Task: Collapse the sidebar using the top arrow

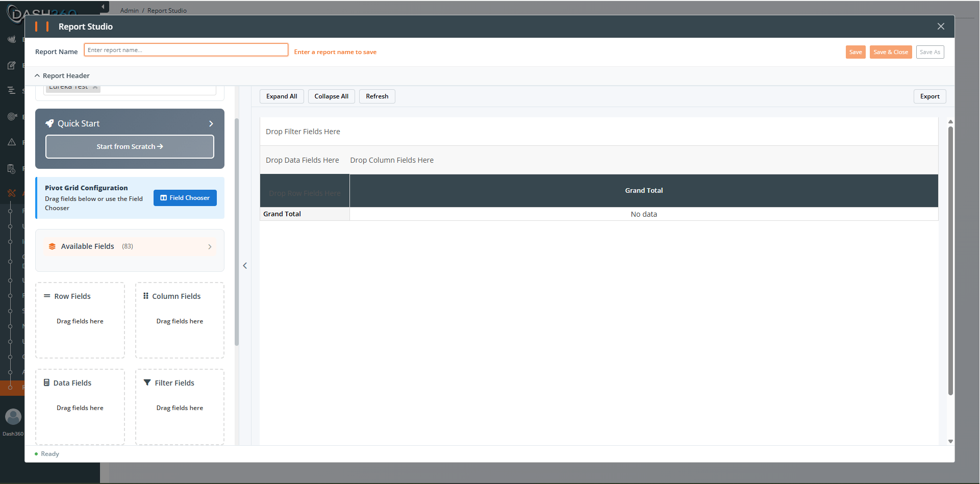Action: pos(103,7)
